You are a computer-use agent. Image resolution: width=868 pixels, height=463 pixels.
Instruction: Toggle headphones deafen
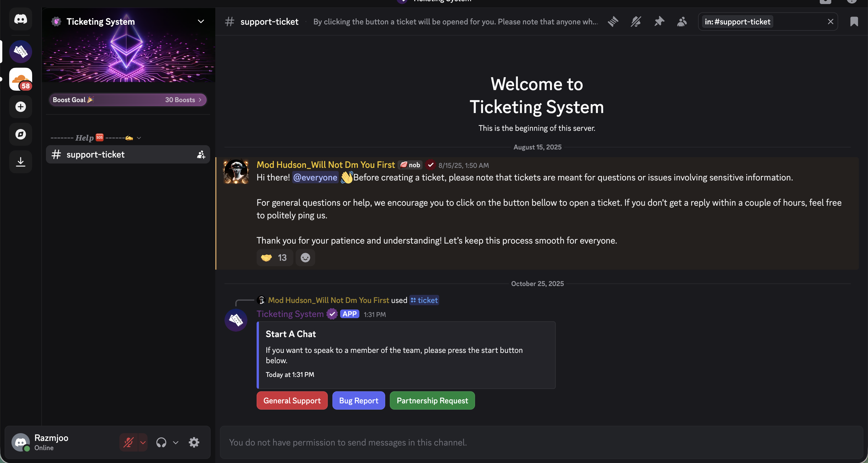161,442
